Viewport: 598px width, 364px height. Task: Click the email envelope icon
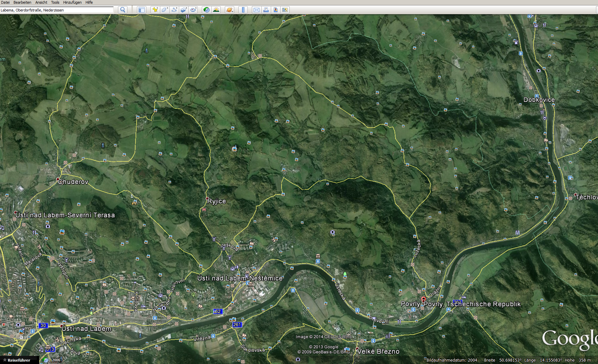tap(257, 10)
